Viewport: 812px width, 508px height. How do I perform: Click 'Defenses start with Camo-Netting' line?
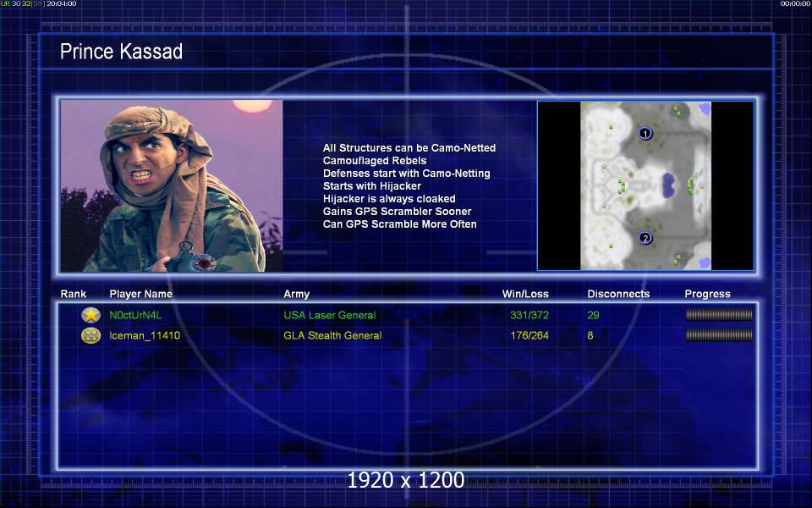click(407, 173)
